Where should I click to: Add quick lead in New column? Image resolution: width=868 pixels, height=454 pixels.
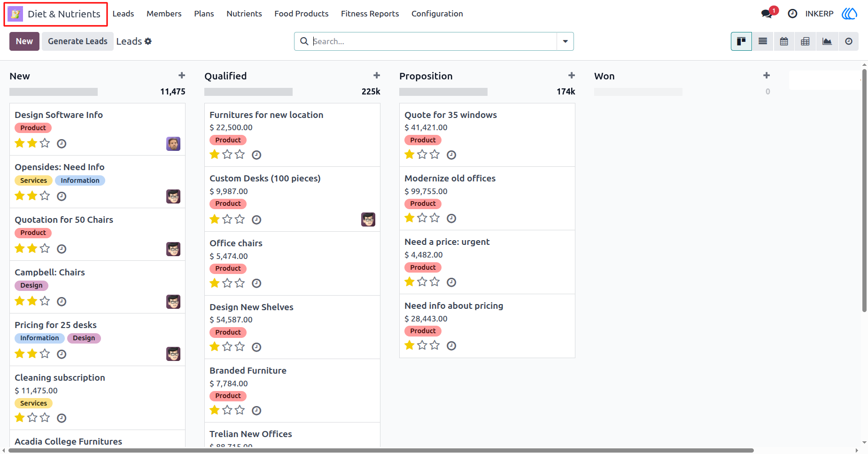182,76
